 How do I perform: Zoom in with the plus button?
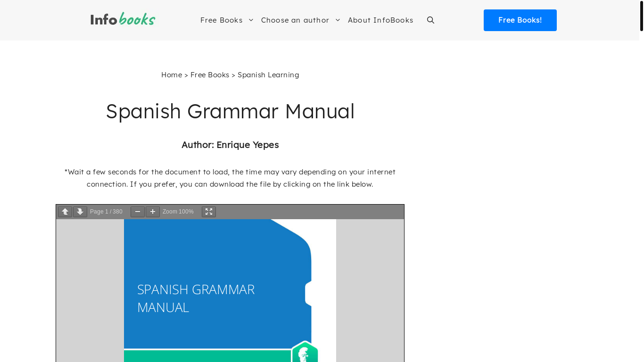(153, 212)
